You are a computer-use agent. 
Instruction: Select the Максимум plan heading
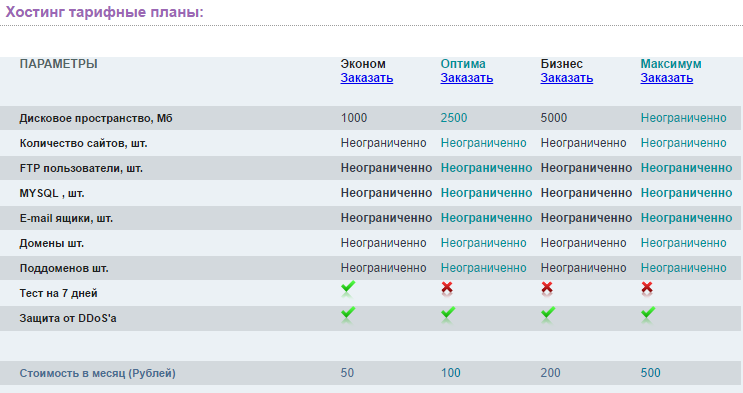click(671, 64)
